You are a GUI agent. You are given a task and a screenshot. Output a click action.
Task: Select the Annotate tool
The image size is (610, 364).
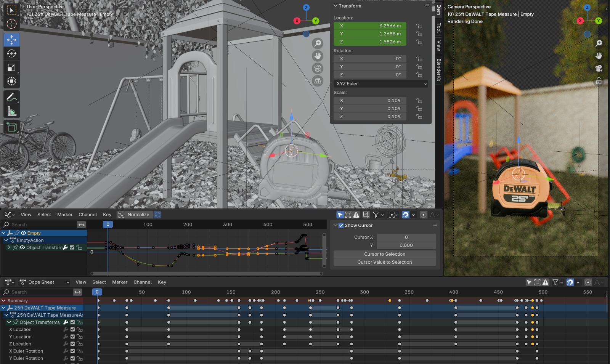[x=12, y=97]
